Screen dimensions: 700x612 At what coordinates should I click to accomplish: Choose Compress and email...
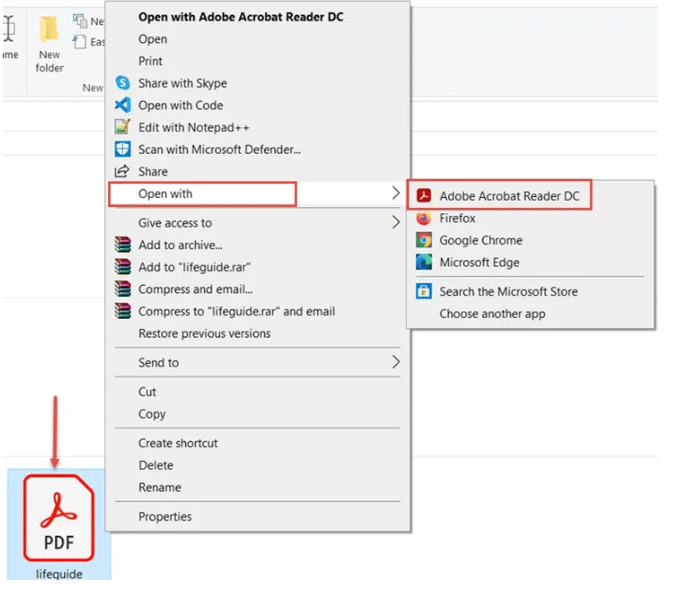click(257, 289)
